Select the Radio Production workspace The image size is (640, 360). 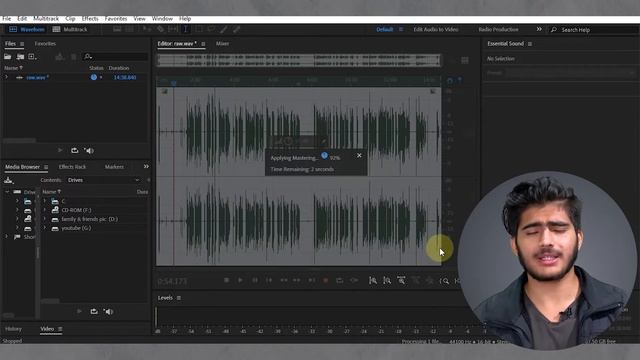[x=498, y=29]
